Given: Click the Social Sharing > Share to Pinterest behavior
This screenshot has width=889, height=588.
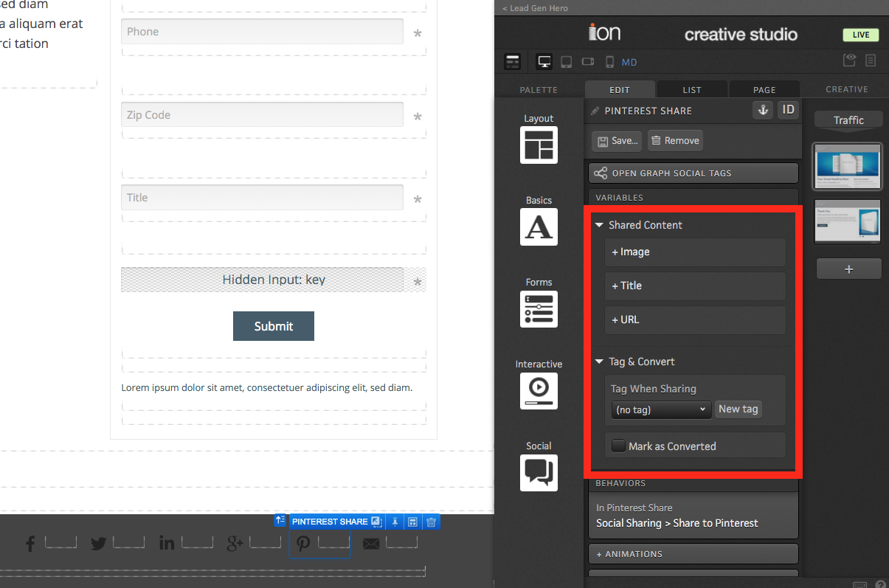Looking at the screenshot, I should click(677, 523).
